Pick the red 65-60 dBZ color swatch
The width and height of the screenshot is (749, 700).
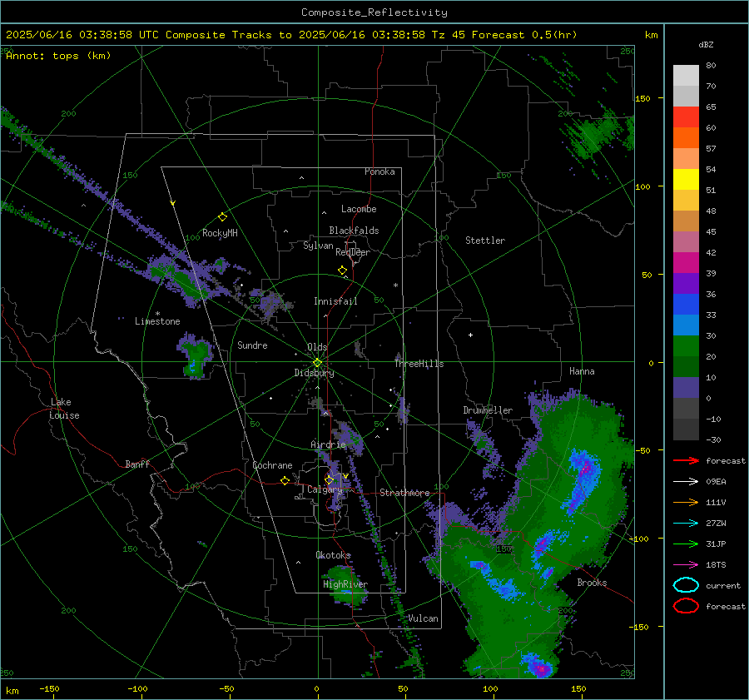686,117
